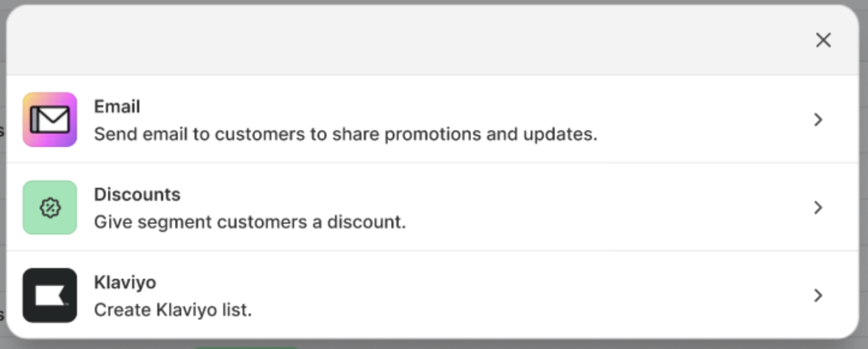Screen dimensions: 868x349
Task: Select the Klaviyo heading
Action: 125,282
